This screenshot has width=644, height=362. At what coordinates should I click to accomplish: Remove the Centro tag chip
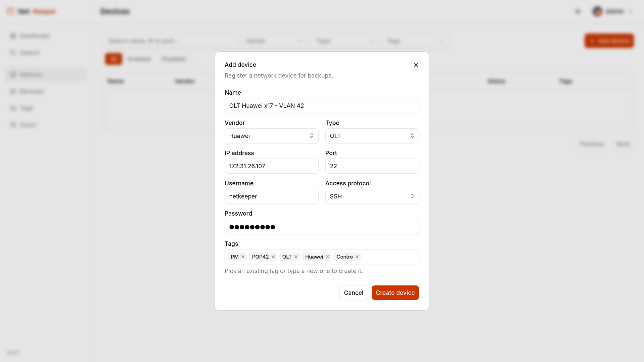357,257
